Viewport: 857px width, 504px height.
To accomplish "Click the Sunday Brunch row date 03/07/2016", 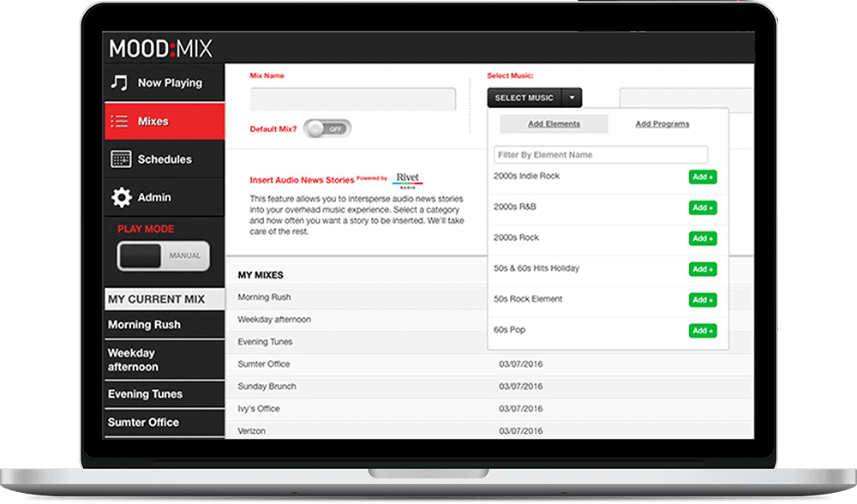I will coord(521,387).
